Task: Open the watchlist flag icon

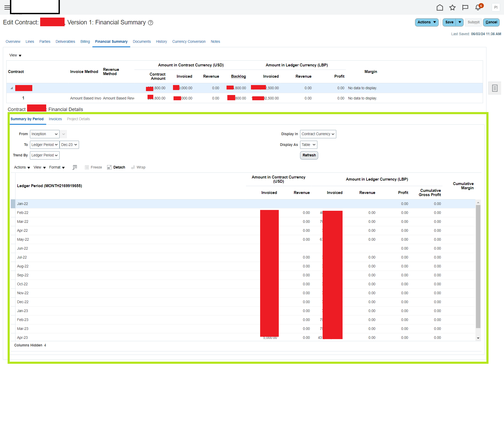Action: 465,8
